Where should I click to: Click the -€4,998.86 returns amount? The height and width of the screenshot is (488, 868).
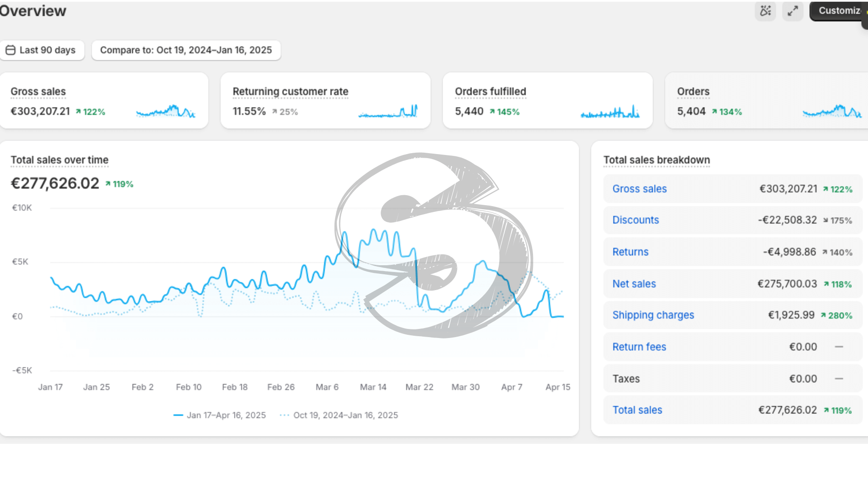click(x=789, y=252)
